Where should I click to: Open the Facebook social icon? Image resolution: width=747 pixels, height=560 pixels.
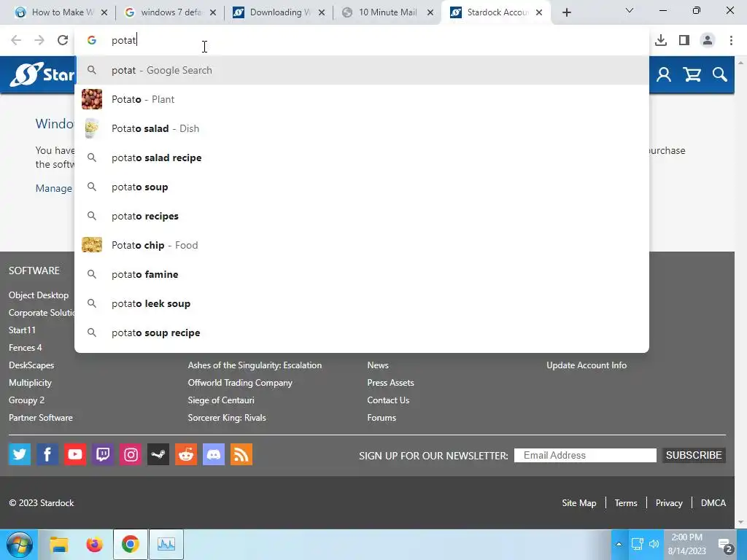(47, 454)
